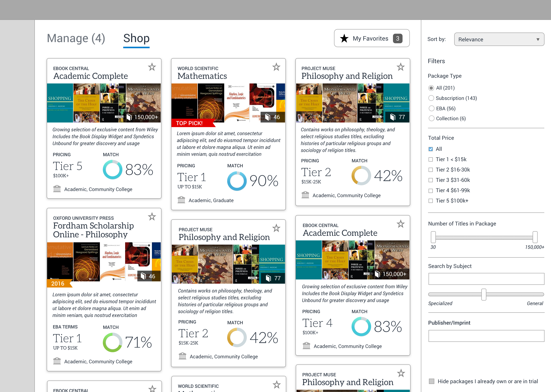Open the Fordham Scholarship Online - Philosophy title
Screen dimensions: 551x392
[x=93, y=230]
